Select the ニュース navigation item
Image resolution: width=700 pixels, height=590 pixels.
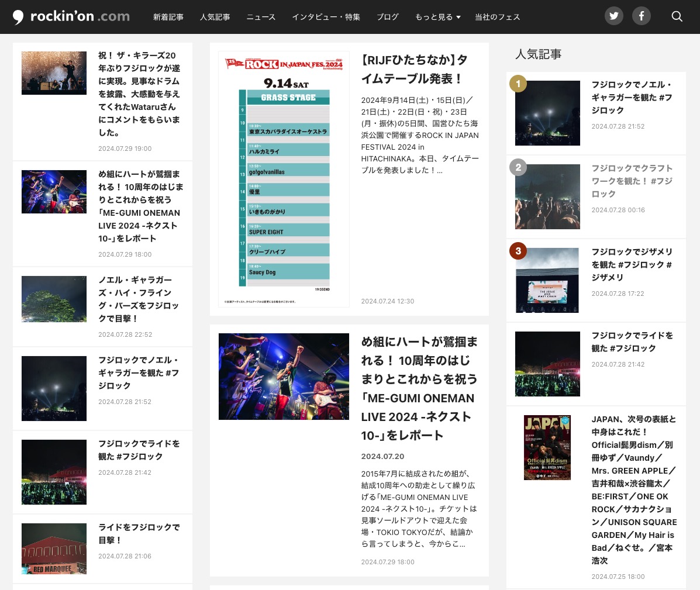(260, 17)
